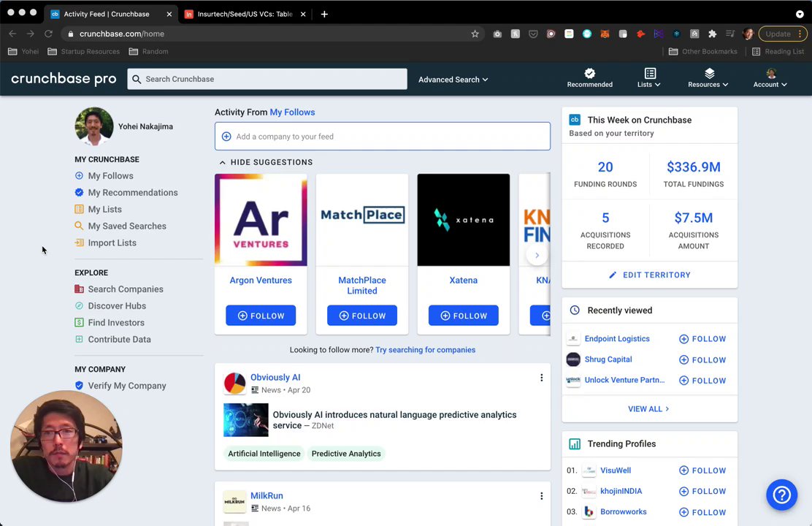Expand the Advanced Search dropdown
Image resolution: width=812 pixels, height=526 pixels.
pos(453,80)
